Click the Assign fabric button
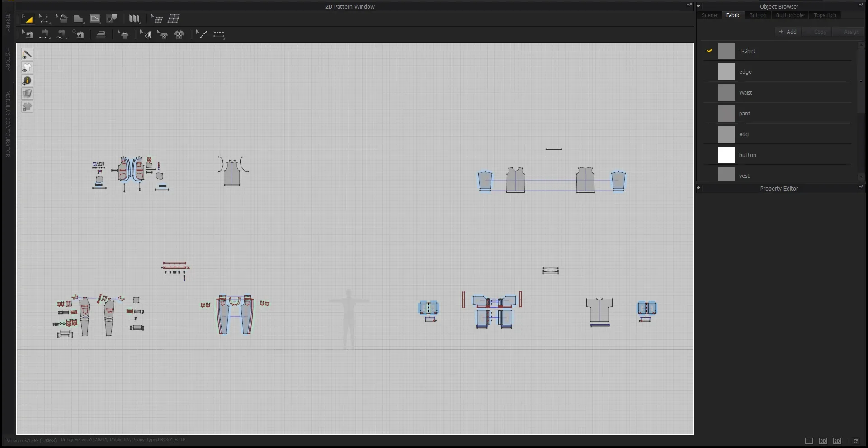 tap(848, 32)
